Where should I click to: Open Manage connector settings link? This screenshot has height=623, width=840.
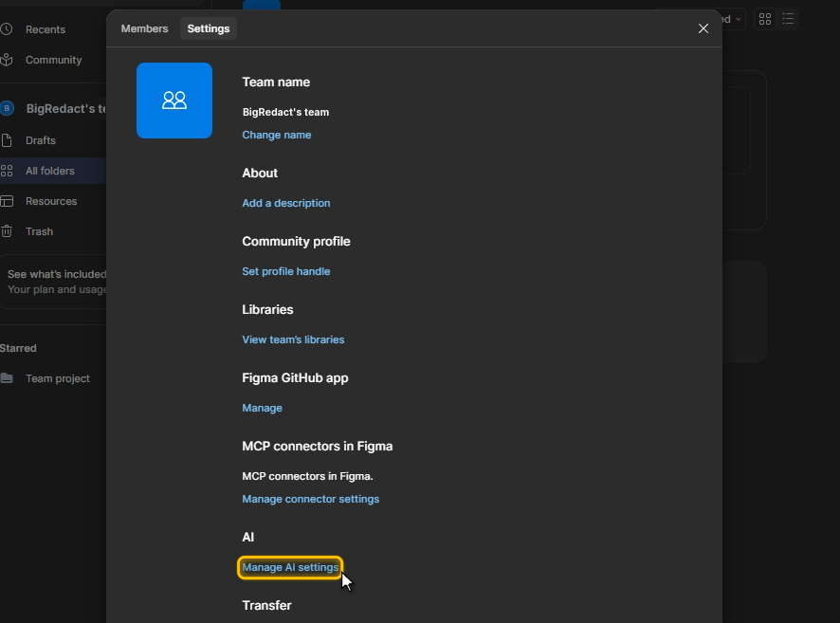coord(311,499)
